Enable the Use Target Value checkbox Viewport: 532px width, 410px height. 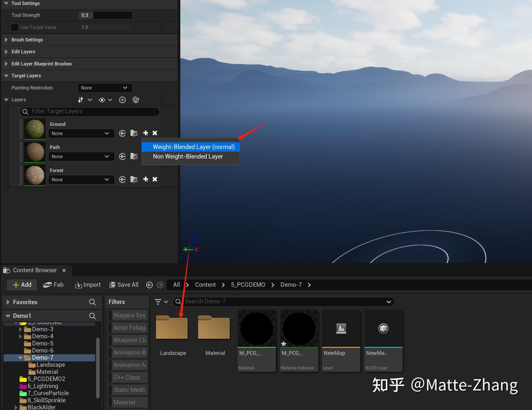15,27
